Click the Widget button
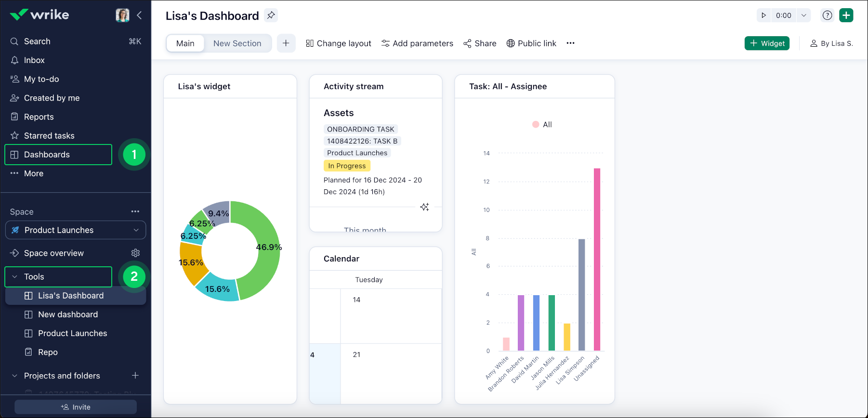The width and height of the screenshot is (868, 418). 767,43
